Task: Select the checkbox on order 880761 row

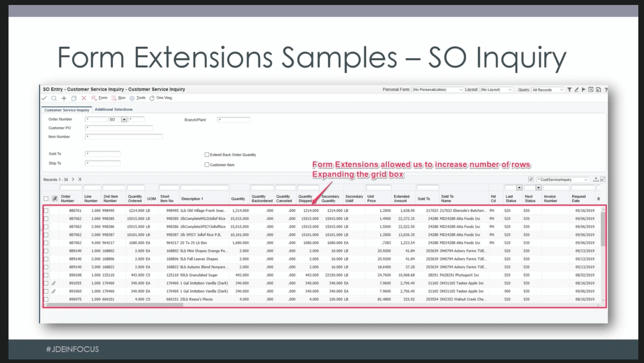Action: point(47,210)
